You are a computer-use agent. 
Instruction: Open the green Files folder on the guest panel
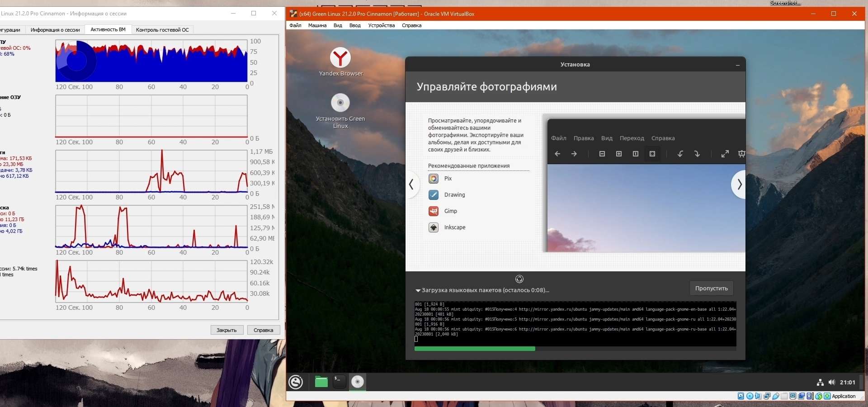pyautogui.click(x=321, y=382)
